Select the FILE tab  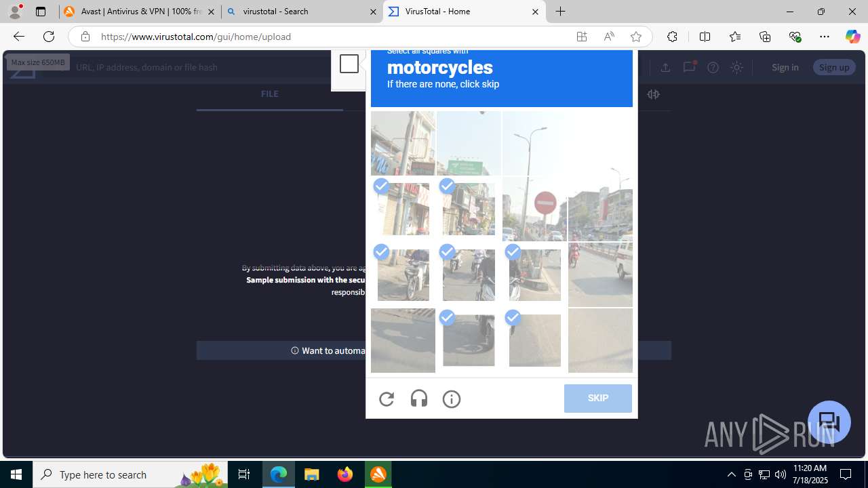click(270, 94)
